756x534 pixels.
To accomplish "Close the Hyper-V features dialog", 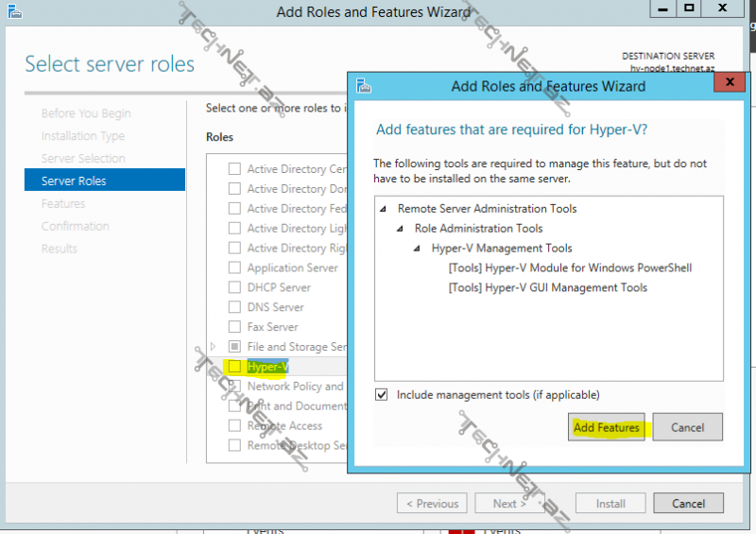I will [730, 82].
